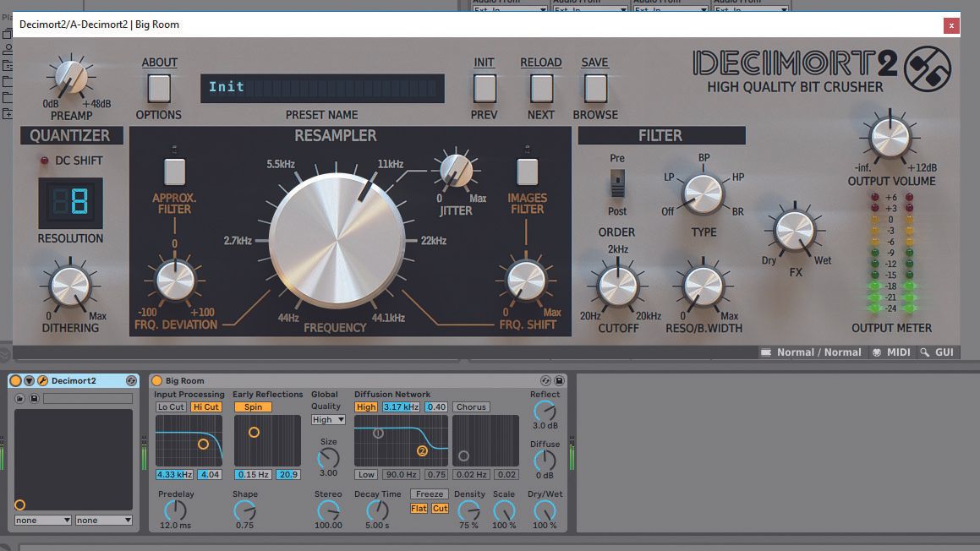Image resolution: width=980 pixels, height=551 pixels.
Task: Click the Init preset name field
Action: coord(321,86)
